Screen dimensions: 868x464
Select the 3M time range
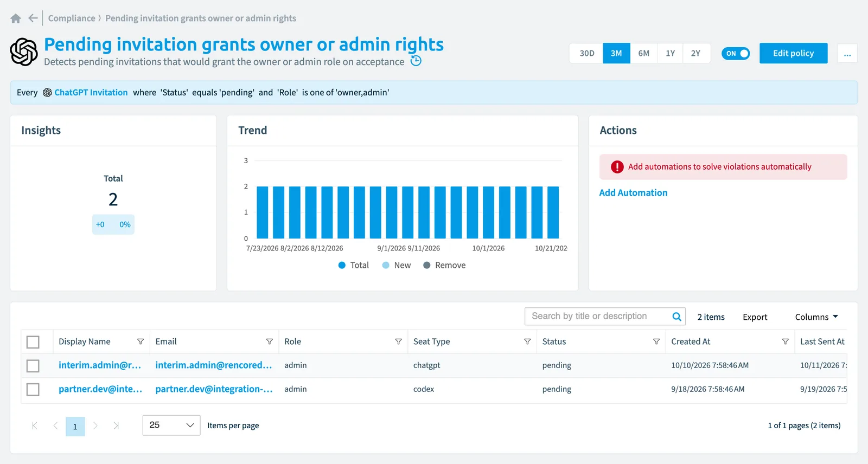click(616, 53)
